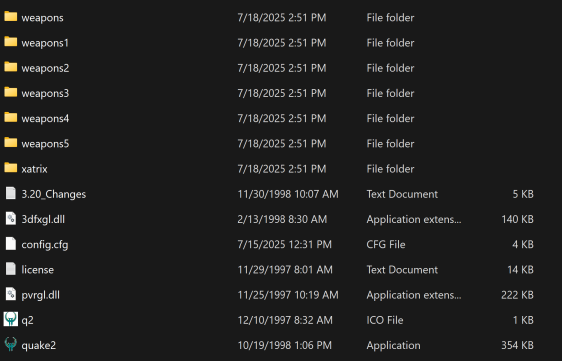Click the q2 ICO file icon

click(x=11, y=319)
